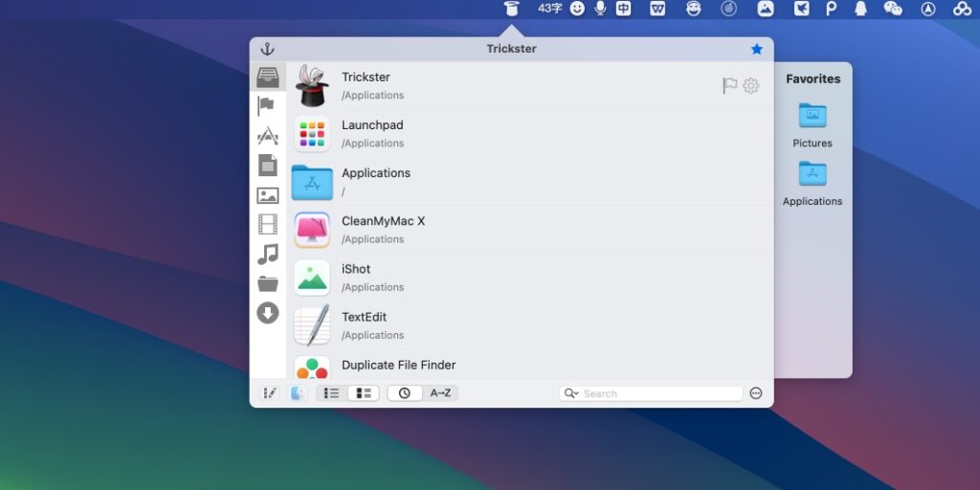Viewport: 980px width, 490px height.
Task: Click the WPS menu bar icon
Action: (x=657, y=9)
